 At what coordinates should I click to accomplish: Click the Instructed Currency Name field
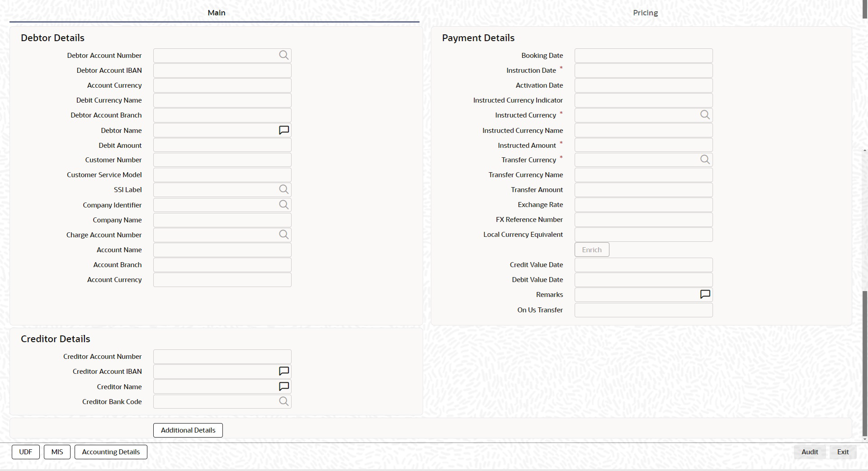(644, 130)
